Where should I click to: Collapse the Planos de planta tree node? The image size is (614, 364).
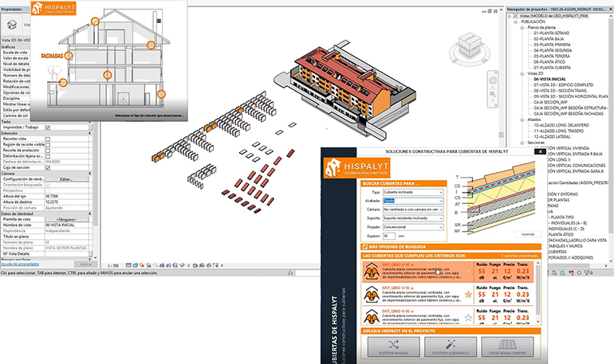point(522,28)
